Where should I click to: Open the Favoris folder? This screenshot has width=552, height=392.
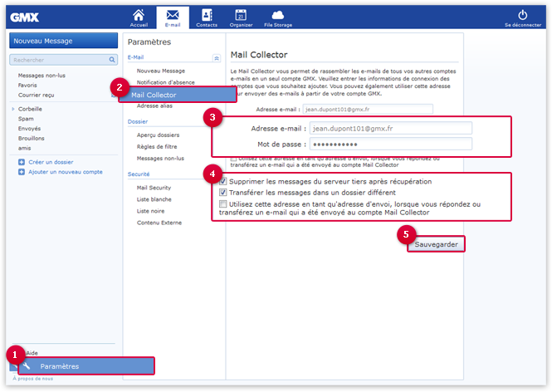[27, 86]
